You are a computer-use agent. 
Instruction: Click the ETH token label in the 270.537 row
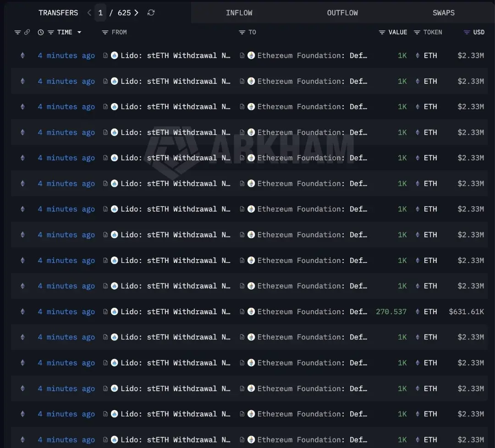(x=430, y=311)
